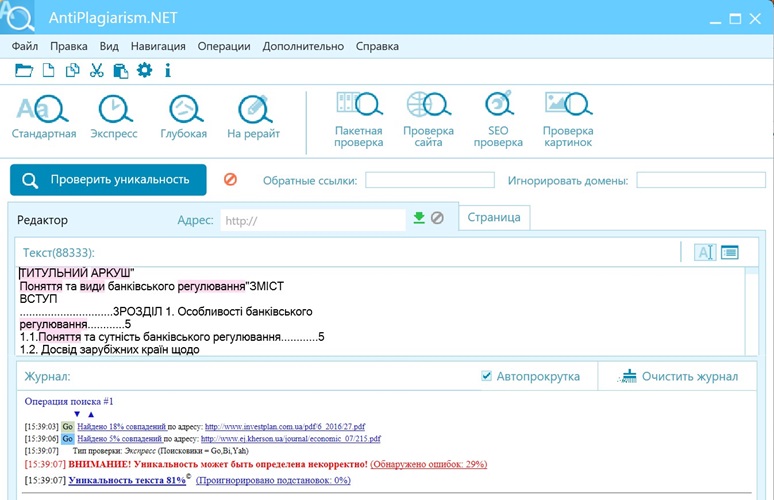Screen dimensions: 774x500
Task: Switch to text editing mode icon
Action: [705, 252]
